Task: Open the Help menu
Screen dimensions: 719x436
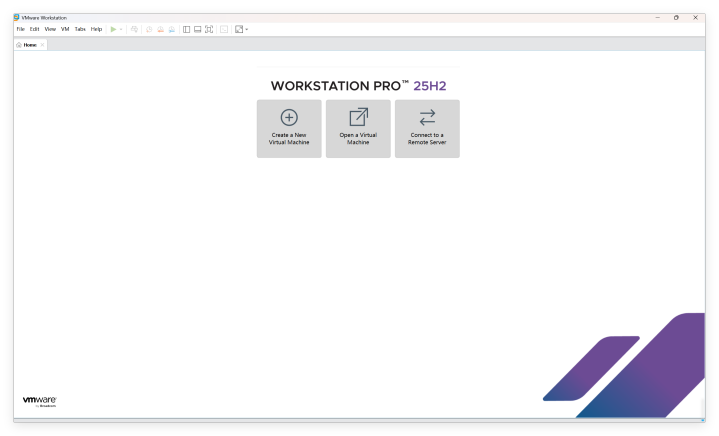Action: click(96, 29)
